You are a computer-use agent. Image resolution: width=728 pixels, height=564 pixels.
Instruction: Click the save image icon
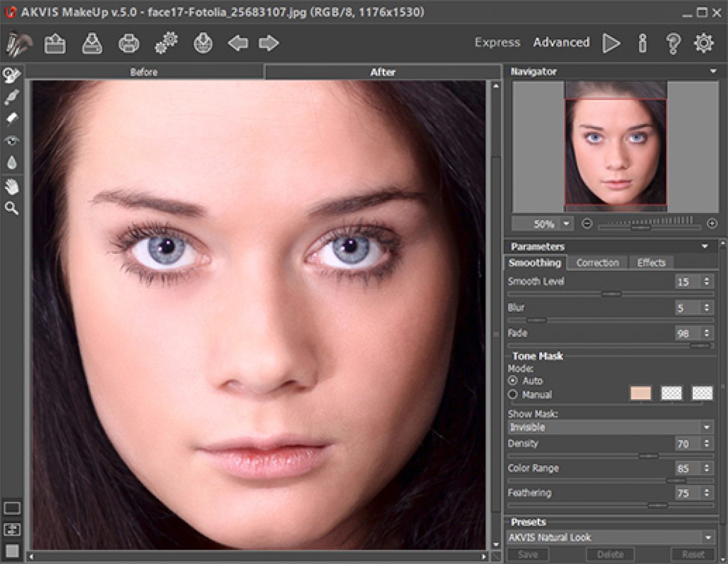pyautogui.click(x=92, y=43)
